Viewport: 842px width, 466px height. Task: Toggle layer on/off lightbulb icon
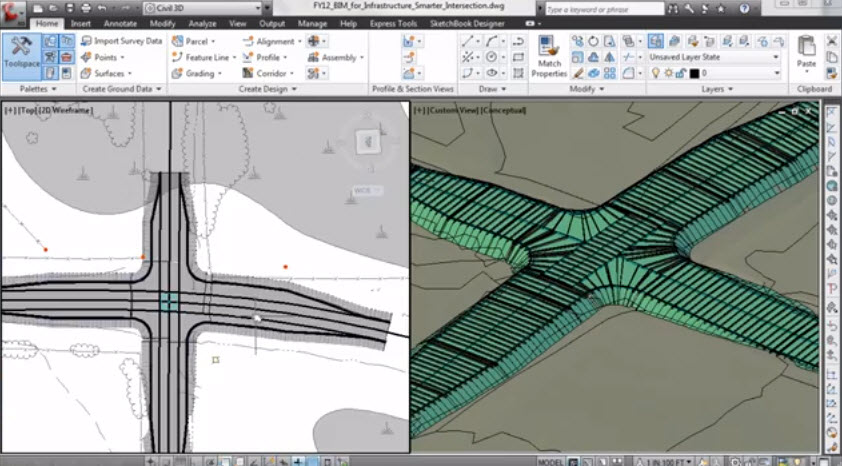[656, 74]
